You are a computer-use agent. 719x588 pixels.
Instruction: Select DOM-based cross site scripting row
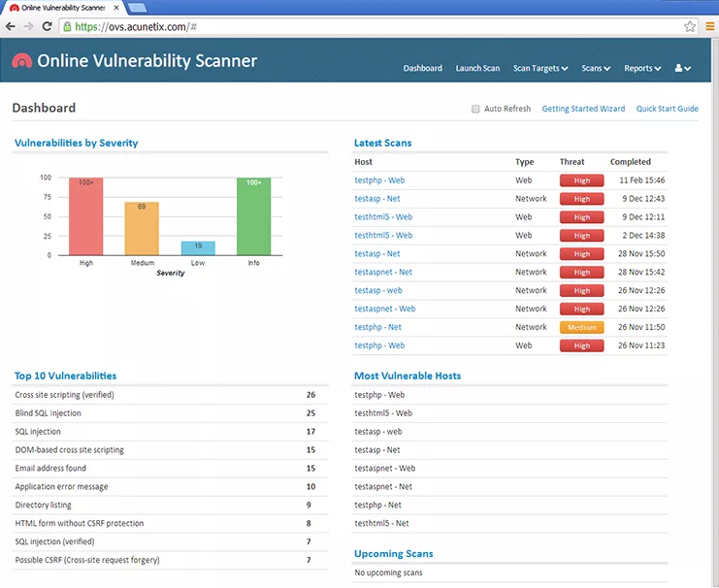click(x=170, y=450)
